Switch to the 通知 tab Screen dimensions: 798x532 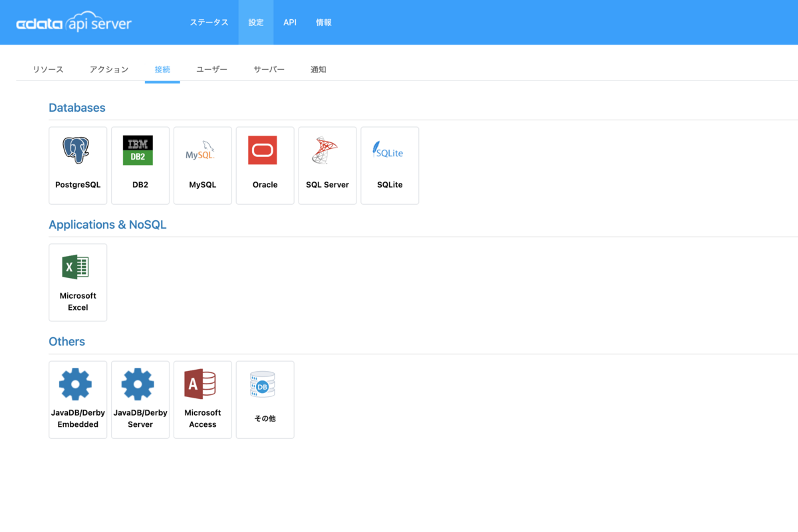319,69
